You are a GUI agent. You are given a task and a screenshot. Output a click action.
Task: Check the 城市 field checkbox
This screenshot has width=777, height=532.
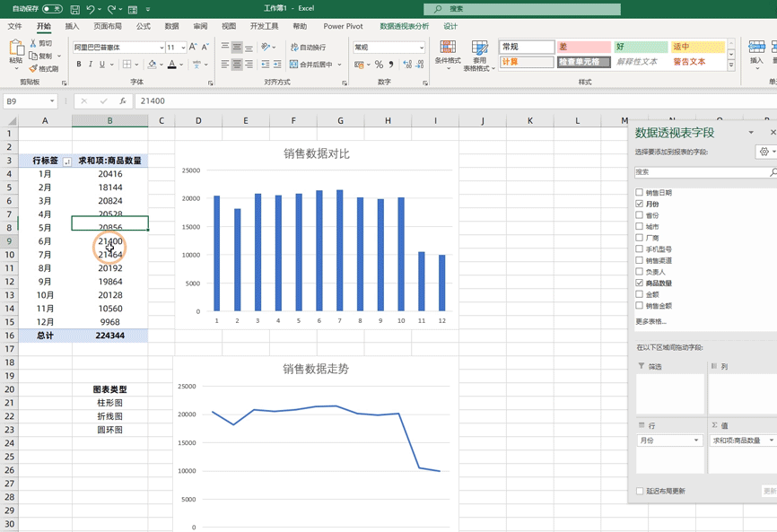pyautogui.click(x=640, y=227)
